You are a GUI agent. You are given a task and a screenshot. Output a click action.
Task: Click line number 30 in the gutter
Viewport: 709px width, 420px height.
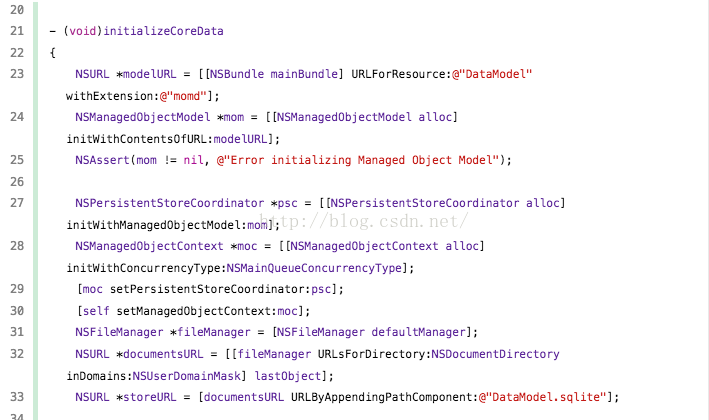click(17, 311)
